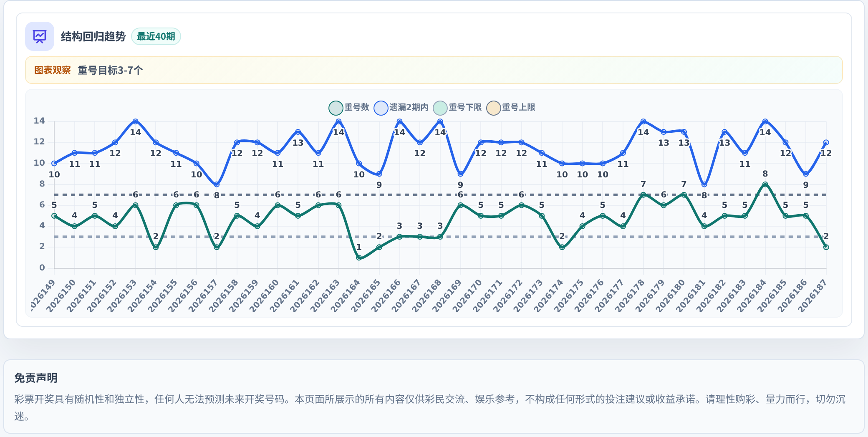Viewport: 868px width, 437px height.
Task: Click data label 8 above period 2026184
Action: click(x=765, y=174)
